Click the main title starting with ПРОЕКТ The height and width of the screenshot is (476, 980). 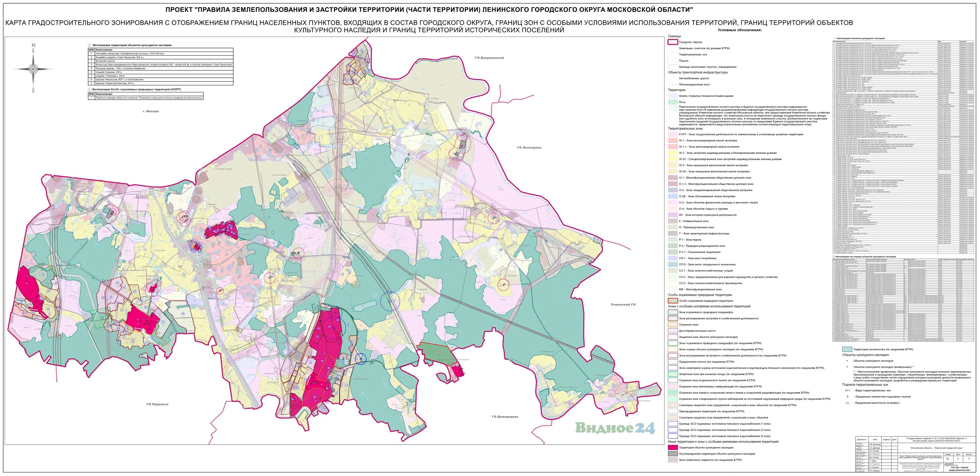pyautogui.click(x=429, y=9)
